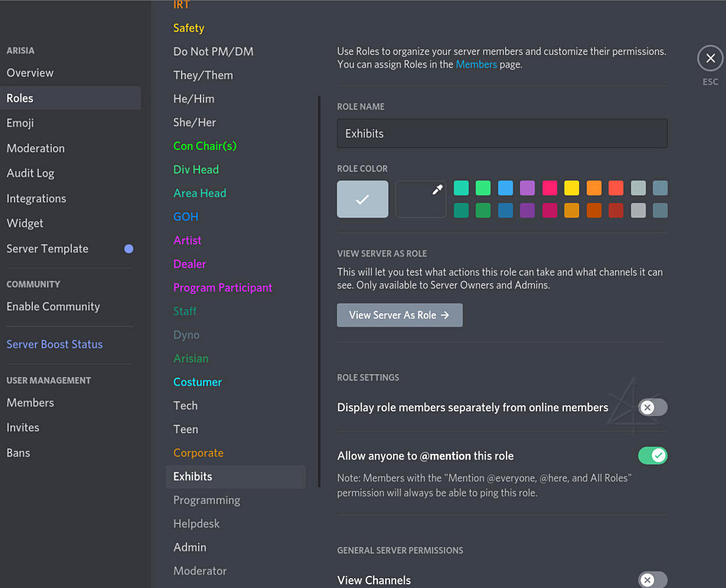Click the View Server As Role button
The image size is (726, 588).
click(399, 315)
